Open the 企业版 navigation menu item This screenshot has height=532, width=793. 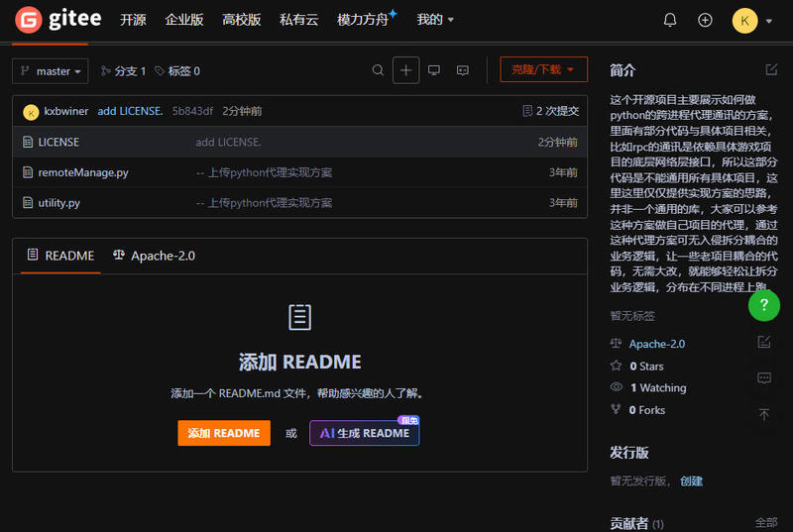click(184, 20)
